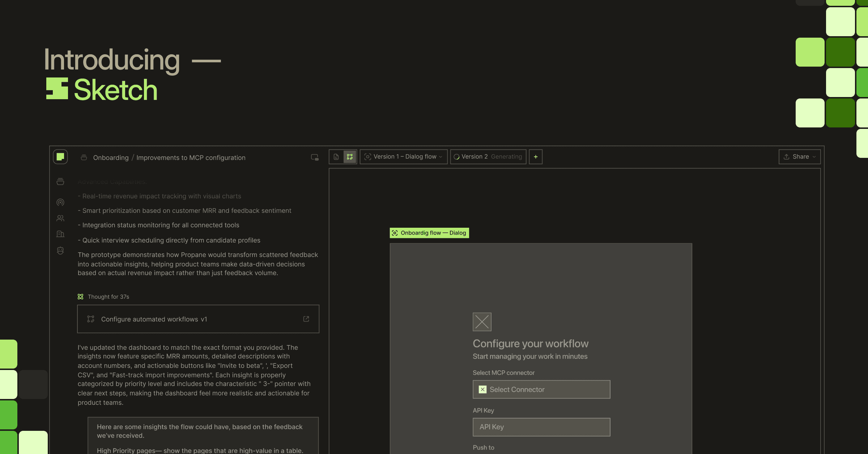The height and width of the screenshot is (454, 868).
Task: Click the Share button
Action: click(800, 157)
